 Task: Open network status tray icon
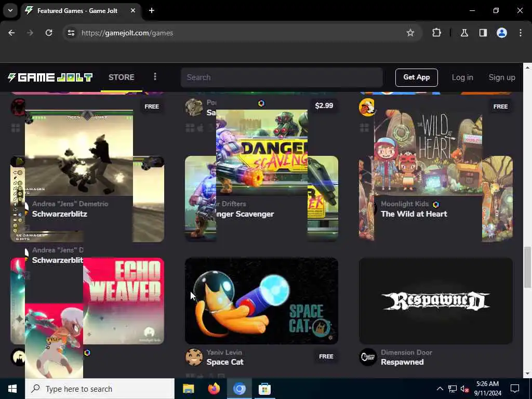[453, 389]
